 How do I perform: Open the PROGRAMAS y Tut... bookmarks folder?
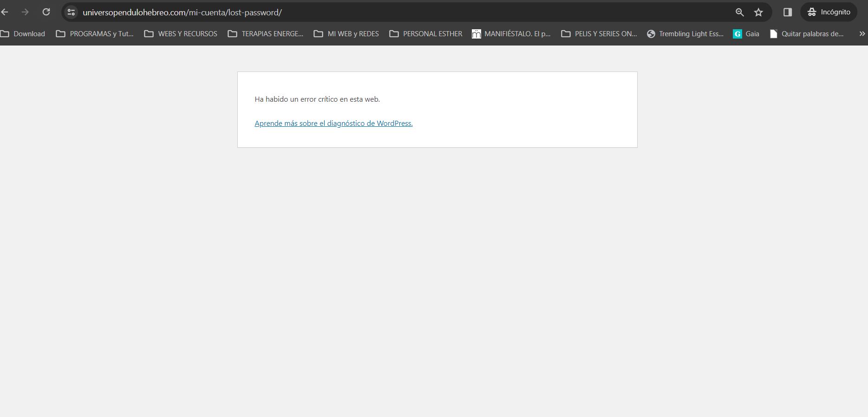[x=95, y=34]
